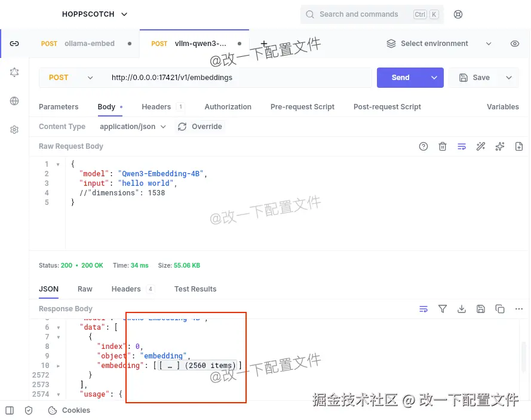531x420 pixels.
Task: Toggle sidebar layout icon in footer
Action: click(x=10, y=410)
